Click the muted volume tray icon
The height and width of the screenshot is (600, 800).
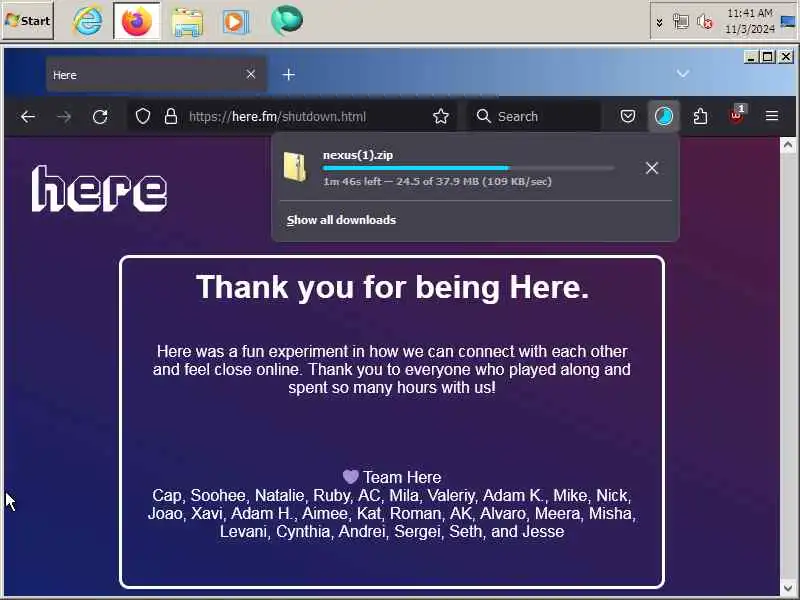(x=705, y=22)
